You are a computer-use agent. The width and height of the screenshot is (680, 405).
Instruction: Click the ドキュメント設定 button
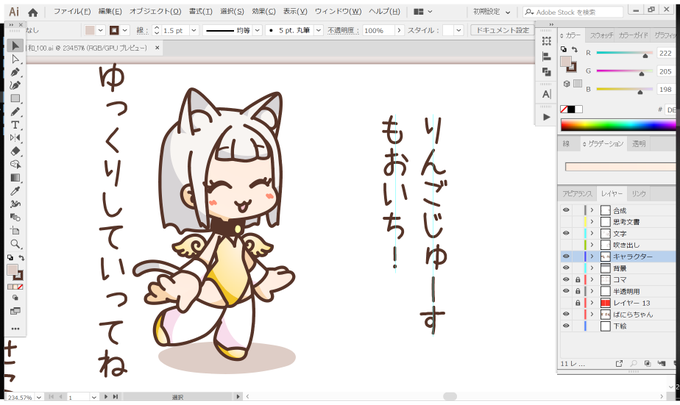503,30
